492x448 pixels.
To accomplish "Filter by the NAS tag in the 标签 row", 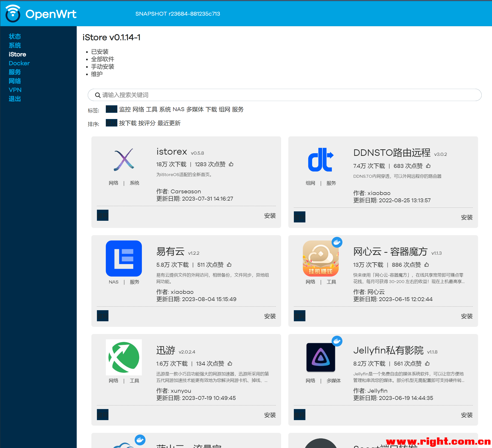I will click(178, 109).
